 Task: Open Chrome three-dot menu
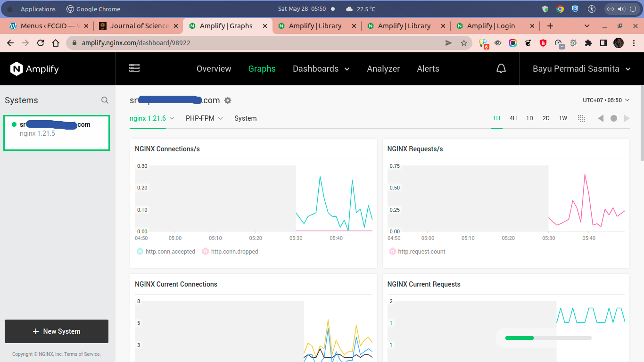point(634,43)
